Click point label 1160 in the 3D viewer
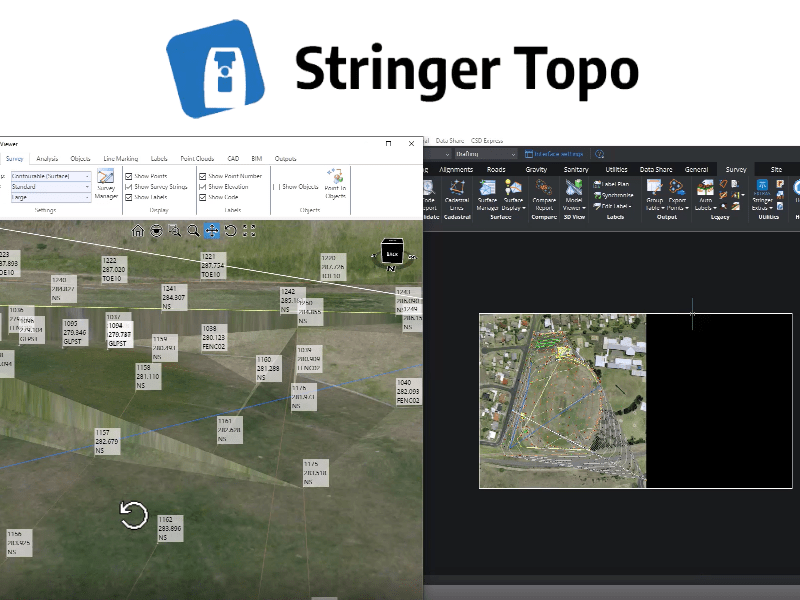 pyautogui.click(x=268, y=368)
